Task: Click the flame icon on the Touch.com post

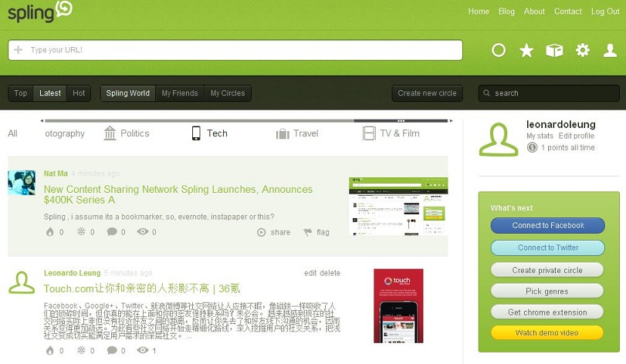Action: click(50, 350)
